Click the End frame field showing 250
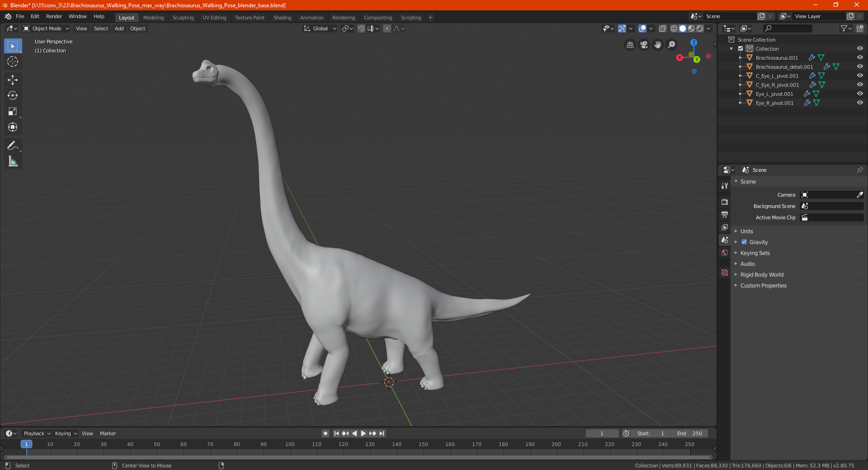The width and height of the screenshot is (868, 470). coord(689,433)
